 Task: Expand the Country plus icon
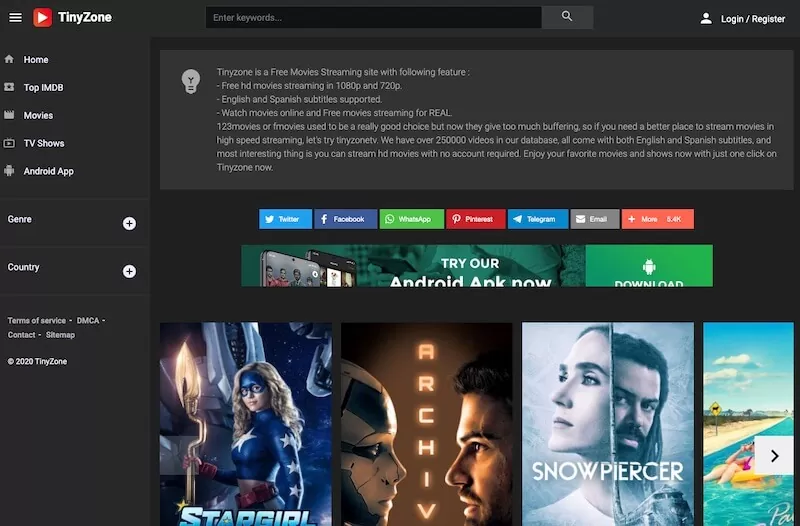[x=129, y=271]
